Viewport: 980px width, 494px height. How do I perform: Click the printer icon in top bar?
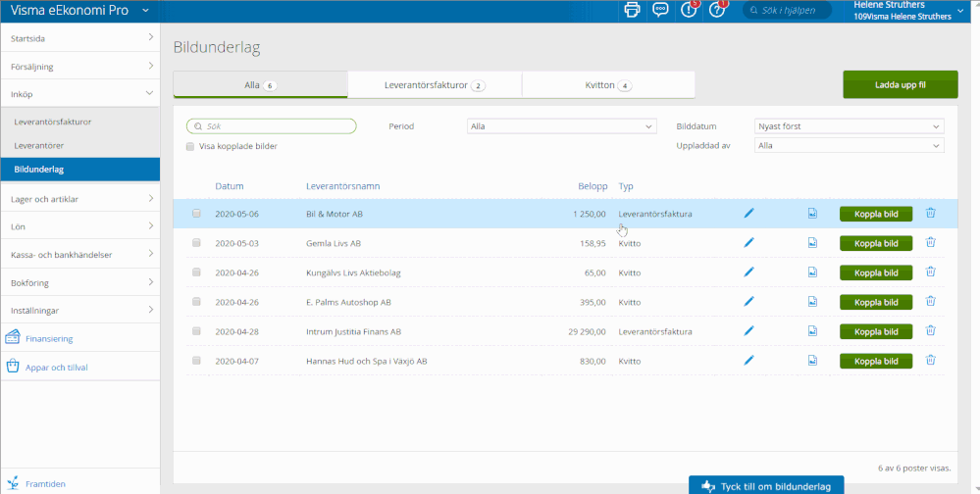pyautogui.click(x=632, y=10)
